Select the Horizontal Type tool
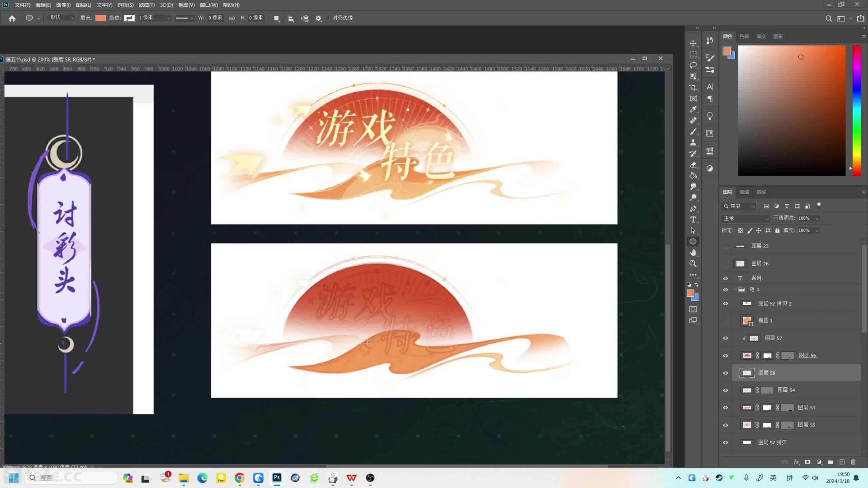The image size is (868, 488). (693, 220)
